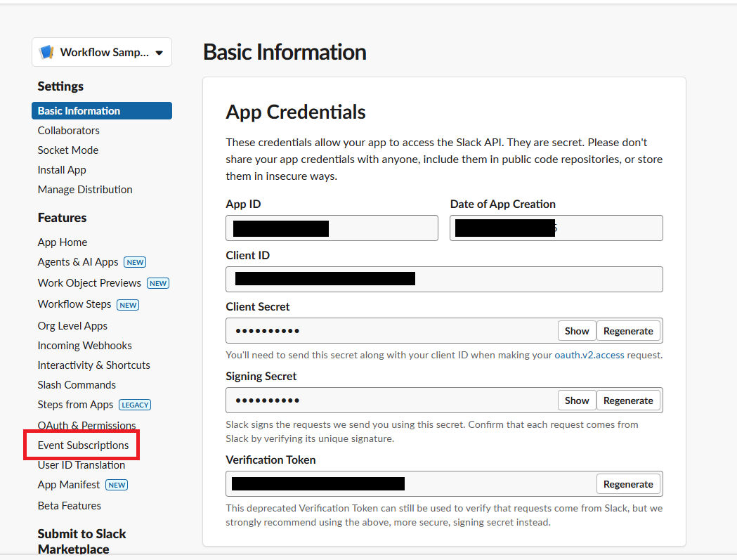737x560 pixels.
Task: Select Basic Information in Settings sidebar
Action: click(x=102, y=111)
